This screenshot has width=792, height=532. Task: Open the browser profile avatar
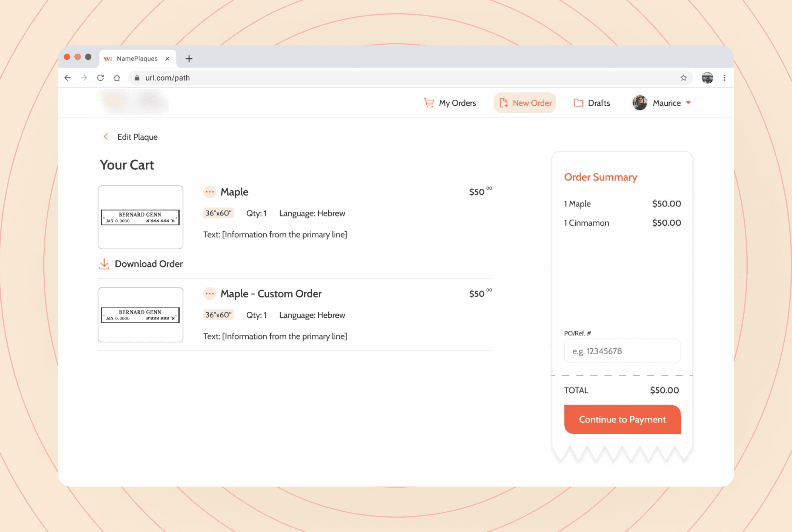point(707,78)
